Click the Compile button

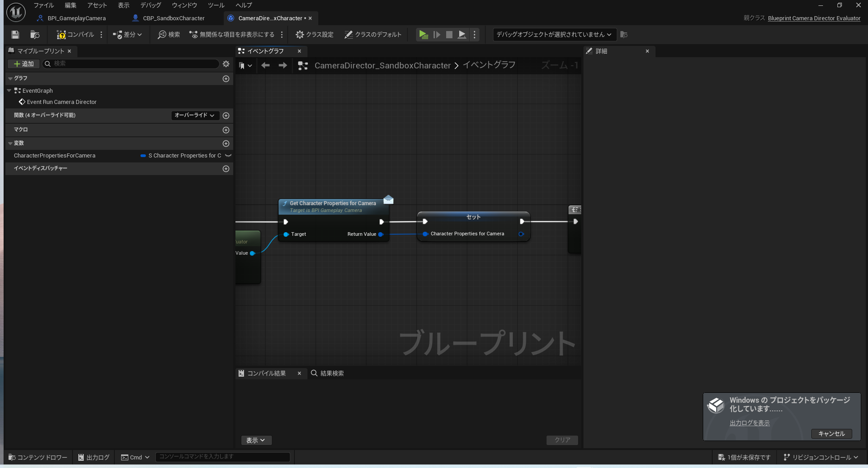(75, 35)
